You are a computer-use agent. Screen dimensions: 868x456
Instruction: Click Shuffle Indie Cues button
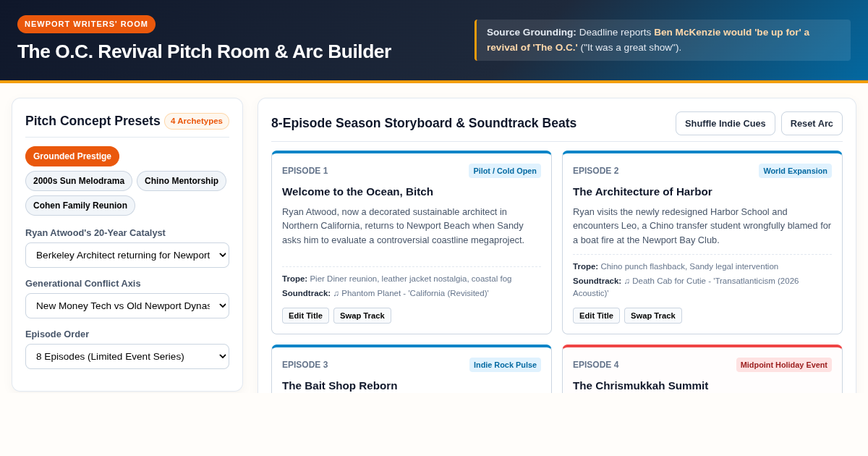726,124
